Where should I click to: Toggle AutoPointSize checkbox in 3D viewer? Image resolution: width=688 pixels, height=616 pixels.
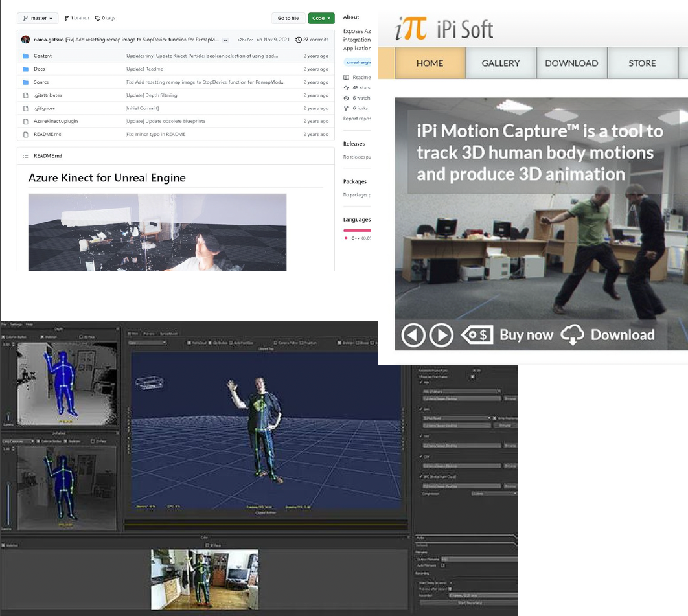pyautogui.click(x=231, y=343)
